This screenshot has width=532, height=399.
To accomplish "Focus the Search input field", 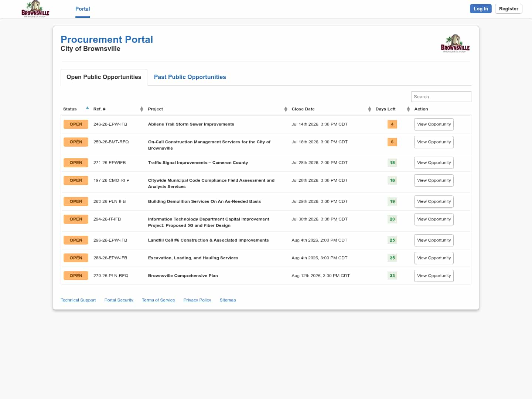I will click(x=441, y=96).
